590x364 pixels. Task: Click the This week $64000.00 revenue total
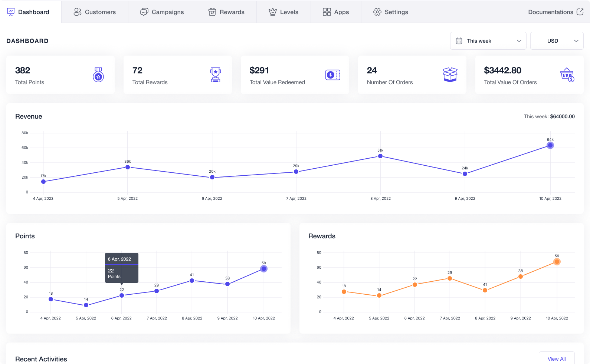(x=549, y=116)
